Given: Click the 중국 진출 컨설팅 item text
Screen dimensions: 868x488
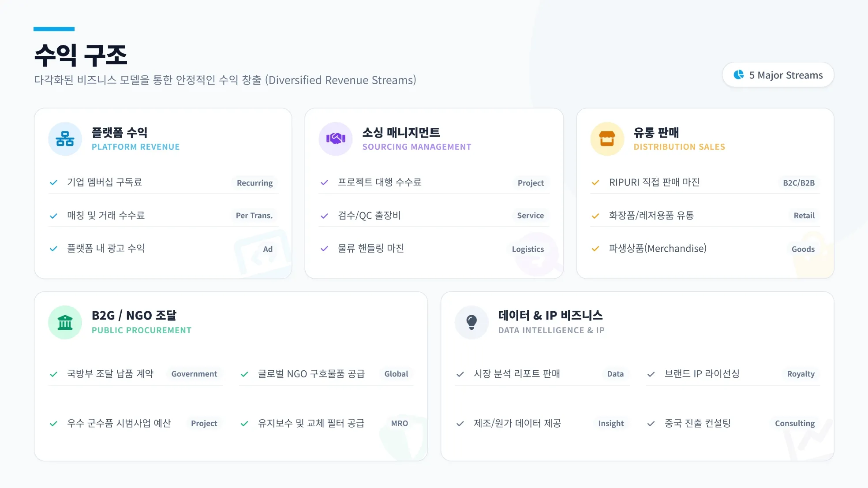Looking at the screenshot, I should pos(697,423).
